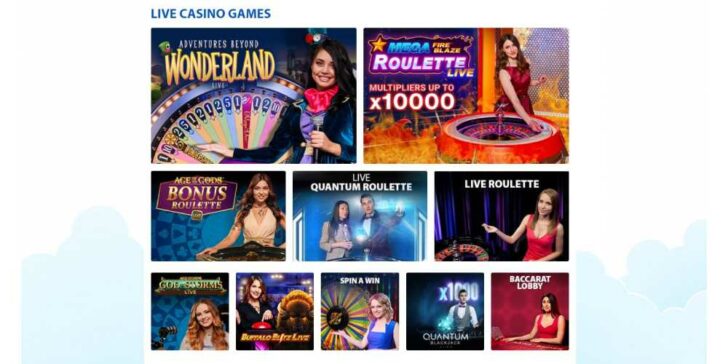
Task: Click the Live Casino Games heading
Action: pos(211,13)
